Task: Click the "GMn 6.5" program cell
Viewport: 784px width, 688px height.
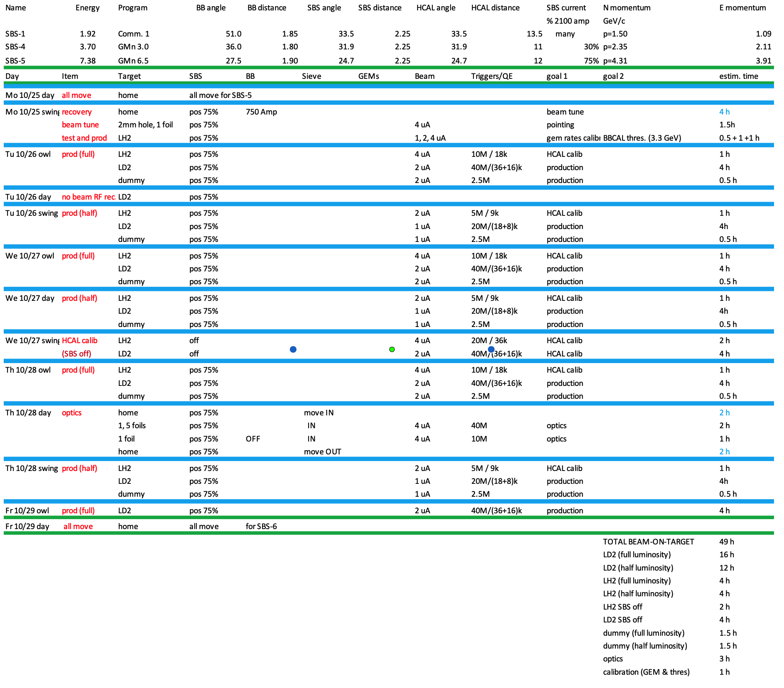Action: [x=133, y=61]
